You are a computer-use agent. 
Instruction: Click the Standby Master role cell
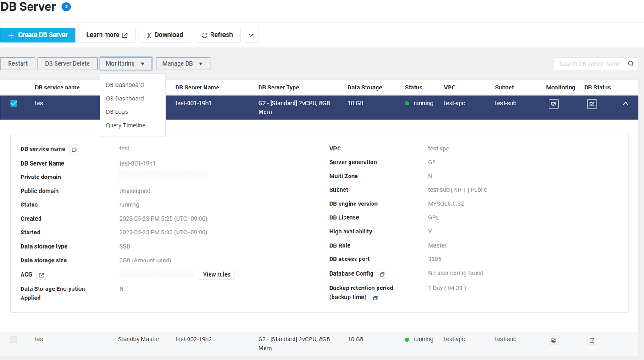[x=139, y=339]
